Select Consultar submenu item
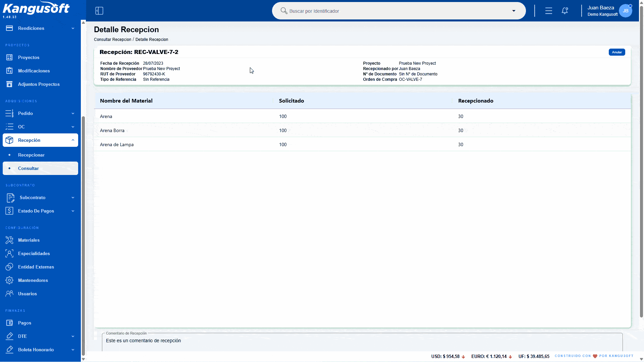This screenshot has height=362, width=644. 40,168
